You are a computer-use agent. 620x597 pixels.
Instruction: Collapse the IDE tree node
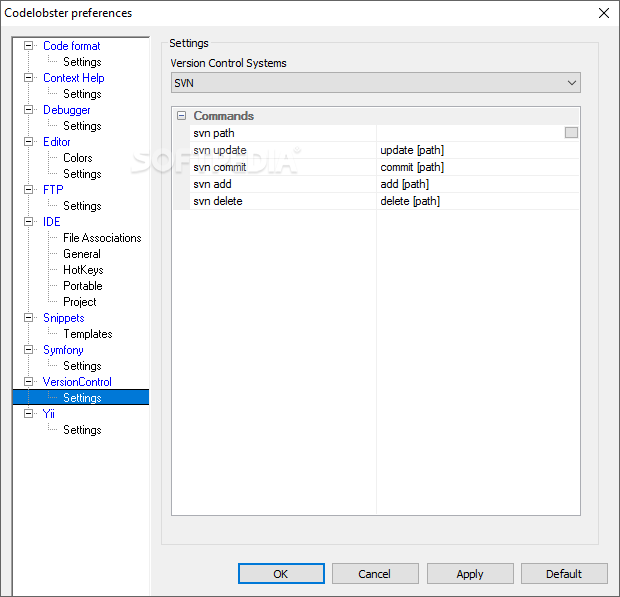click(x=28, y=221)
